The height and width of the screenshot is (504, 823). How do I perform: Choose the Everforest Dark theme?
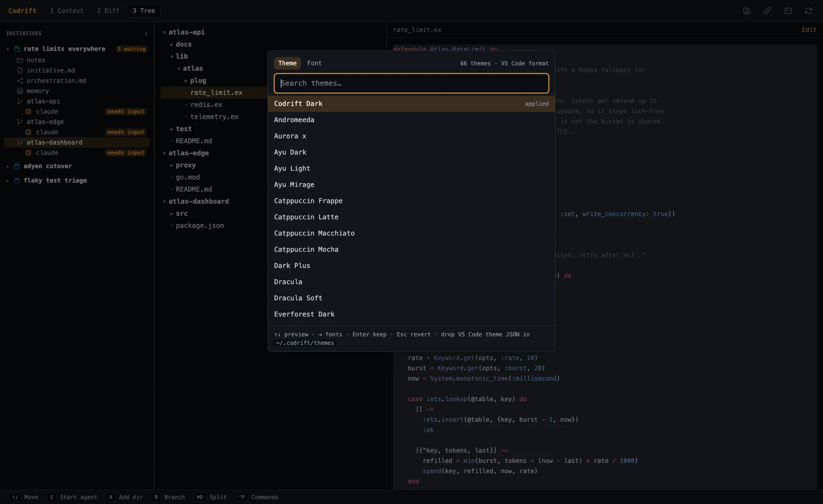click(411, 314)
